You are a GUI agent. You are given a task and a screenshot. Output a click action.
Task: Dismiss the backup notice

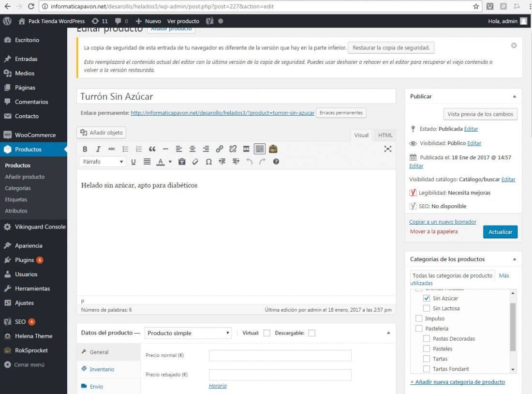[514, 45]
